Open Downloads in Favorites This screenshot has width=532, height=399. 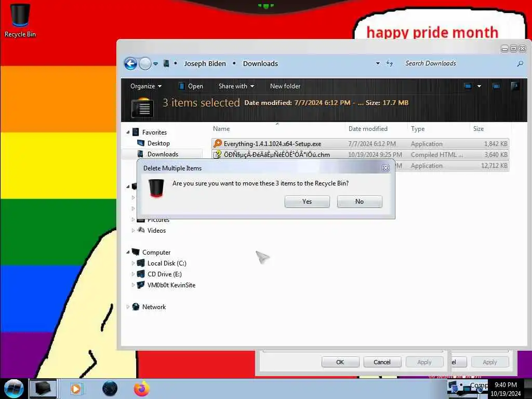[x=163, y=154]
